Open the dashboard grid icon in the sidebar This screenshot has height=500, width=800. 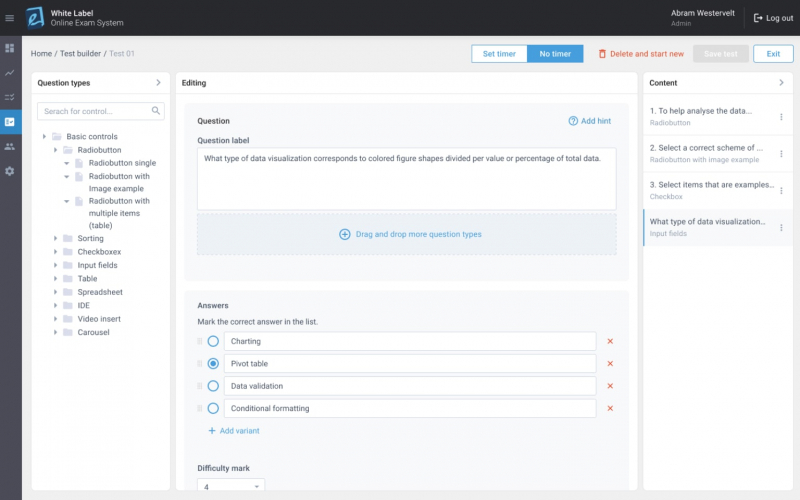pyautogui.click(x=10, y=48)
